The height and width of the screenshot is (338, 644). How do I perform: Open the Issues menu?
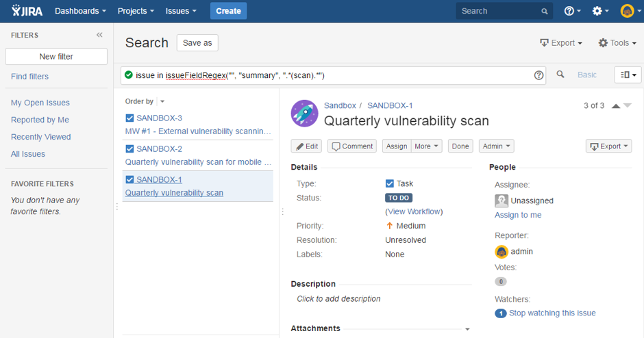coord(181,11)
